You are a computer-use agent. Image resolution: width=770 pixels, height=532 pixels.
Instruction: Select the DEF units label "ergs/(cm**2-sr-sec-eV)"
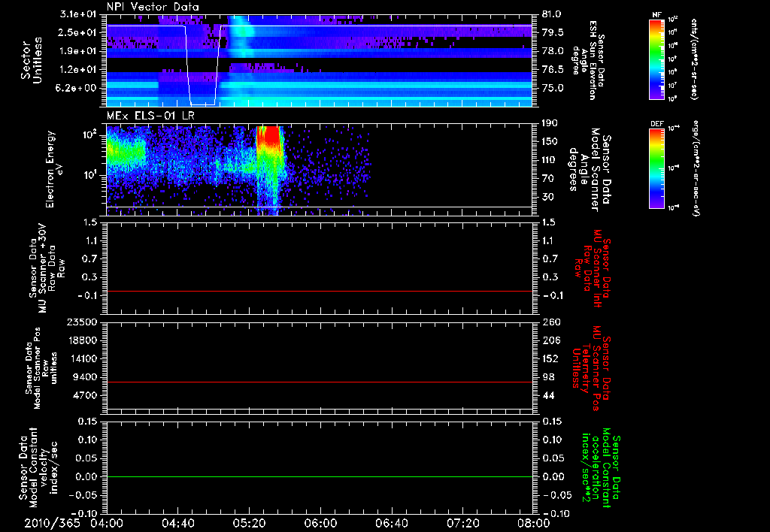coord(696,168)
